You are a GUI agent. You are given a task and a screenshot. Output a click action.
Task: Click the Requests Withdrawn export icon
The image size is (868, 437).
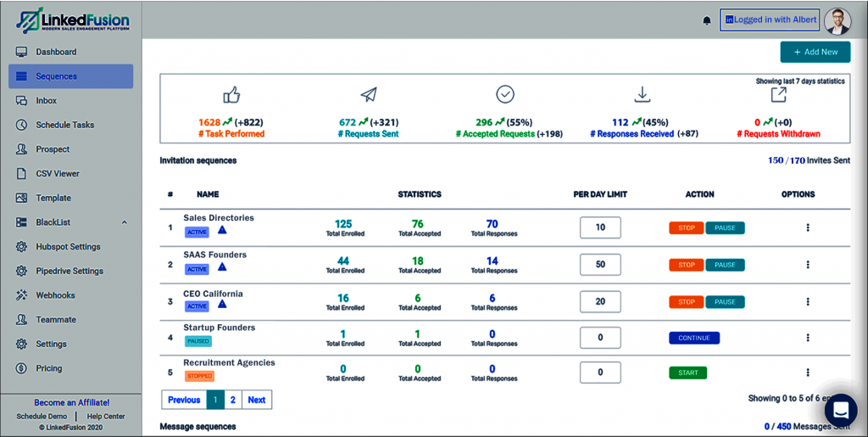778,95
